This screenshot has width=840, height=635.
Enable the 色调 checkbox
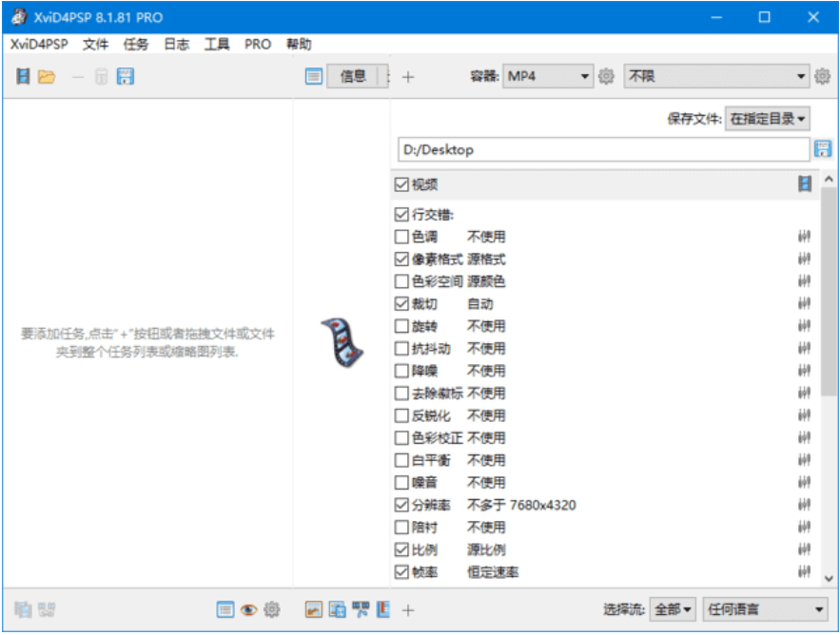click(x=402, y=237)
